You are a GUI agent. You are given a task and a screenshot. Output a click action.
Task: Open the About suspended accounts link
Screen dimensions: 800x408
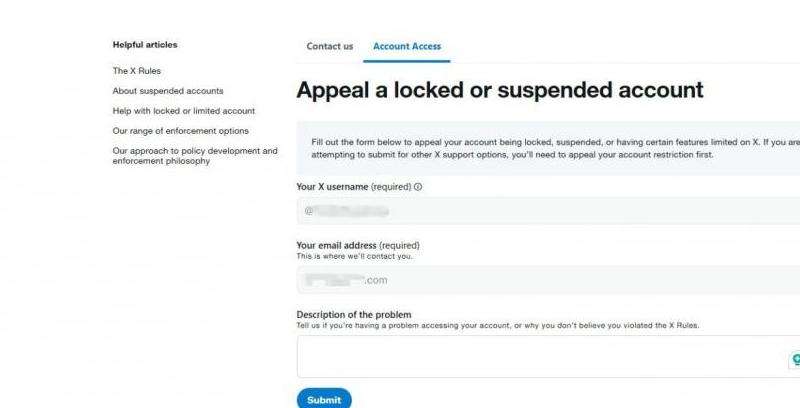click(x=168, y=91)
